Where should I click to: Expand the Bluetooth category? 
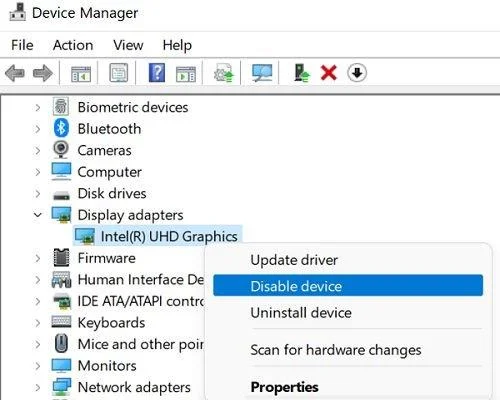(38, 129)
